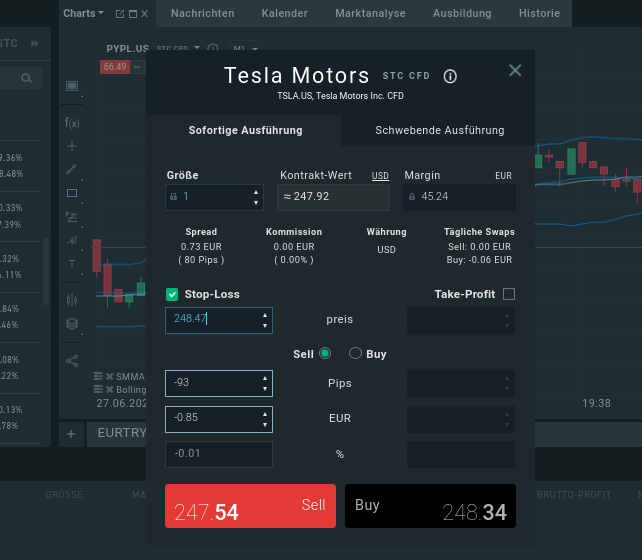Open the Marktanalyse tab
The width and height of the screenshot is (642, 560).
tap(370, 14)
